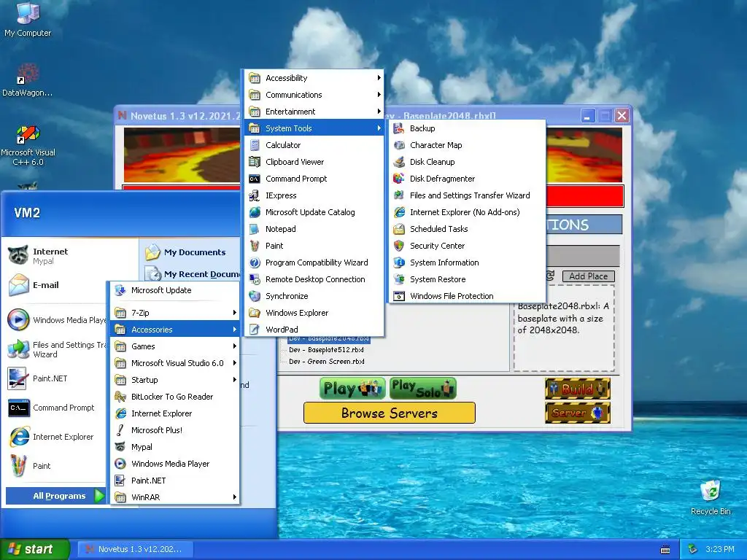
Task: Expand the Communications submenu
Action: coord(314,95)
